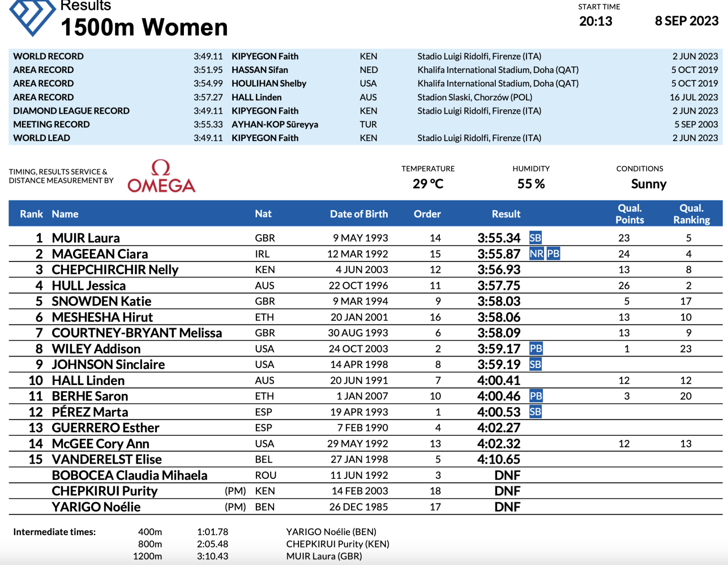Click the red Omega logo
Screen dimensions: 728x565
(x=161, y=177)
